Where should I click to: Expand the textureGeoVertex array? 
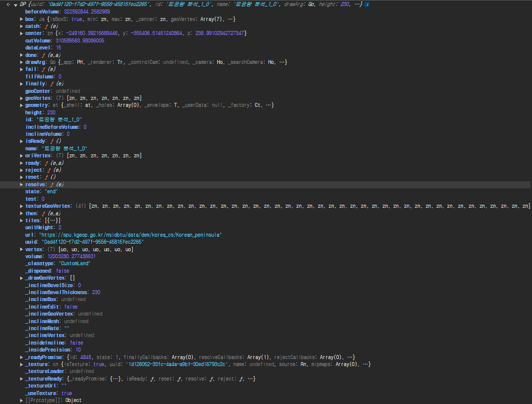(x=21, y=206)
